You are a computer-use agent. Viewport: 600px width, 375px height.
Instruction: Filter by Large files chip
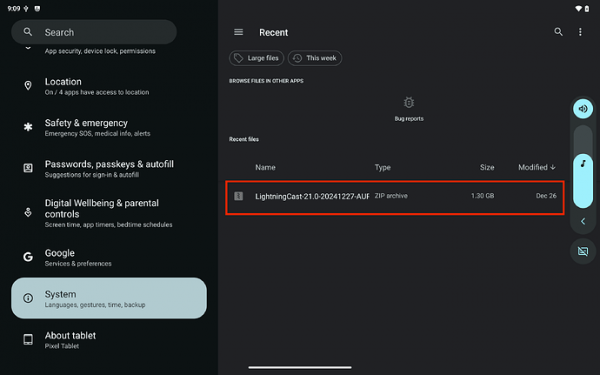click(x=256, y=58)
